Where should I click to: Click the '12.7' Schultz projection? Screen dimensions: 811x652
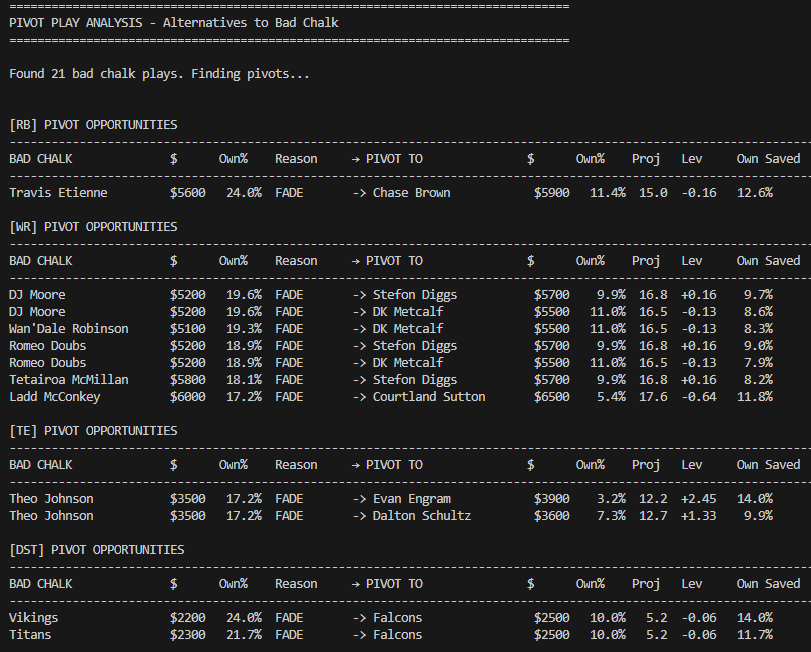pyautogui.click(x=653, y=516)
